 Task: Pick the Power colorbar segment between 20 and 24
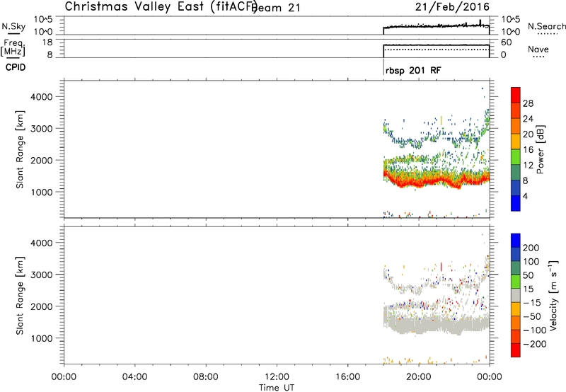(x=516, y=126)
